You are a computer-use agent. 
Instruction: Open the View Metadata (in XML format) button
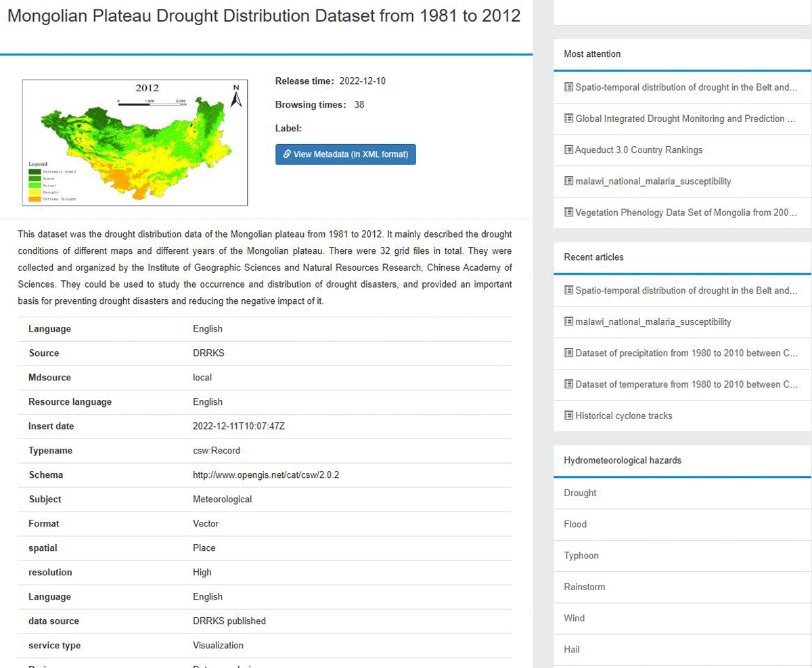coord(345,154)
